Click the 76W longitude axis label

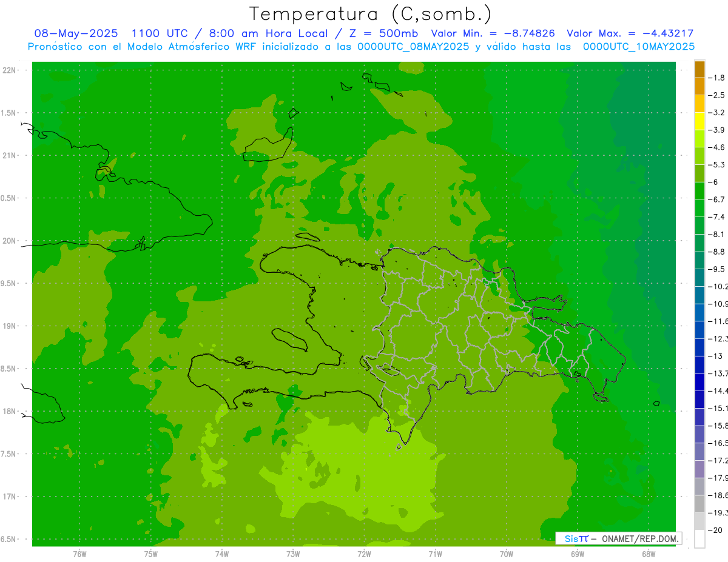[x=79, y=554]
